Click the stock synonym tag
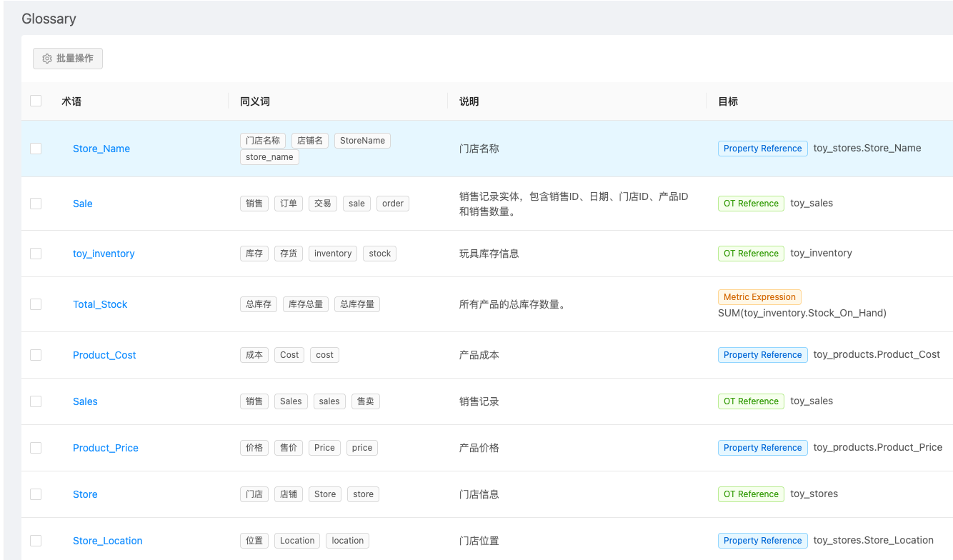Viewport: 953px width, 560px height. click(380, 254)
